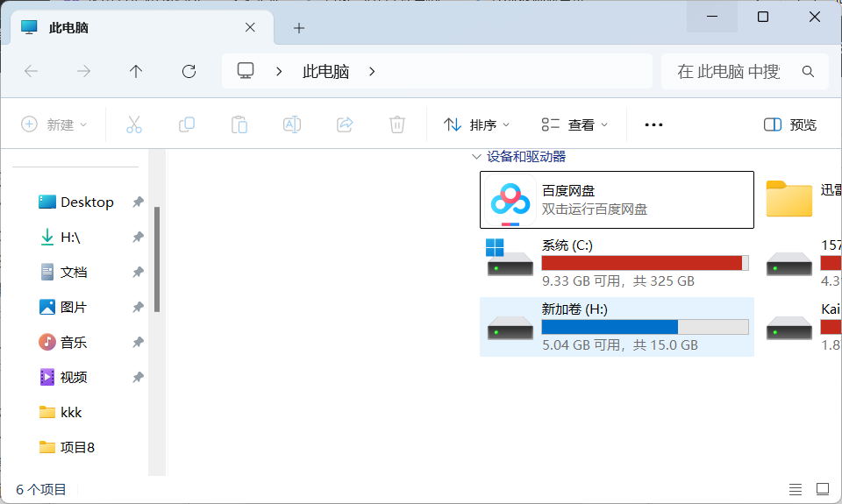Open the 查看 view dropdown
The height and width of the screenshot is (504, 842).
574,124
